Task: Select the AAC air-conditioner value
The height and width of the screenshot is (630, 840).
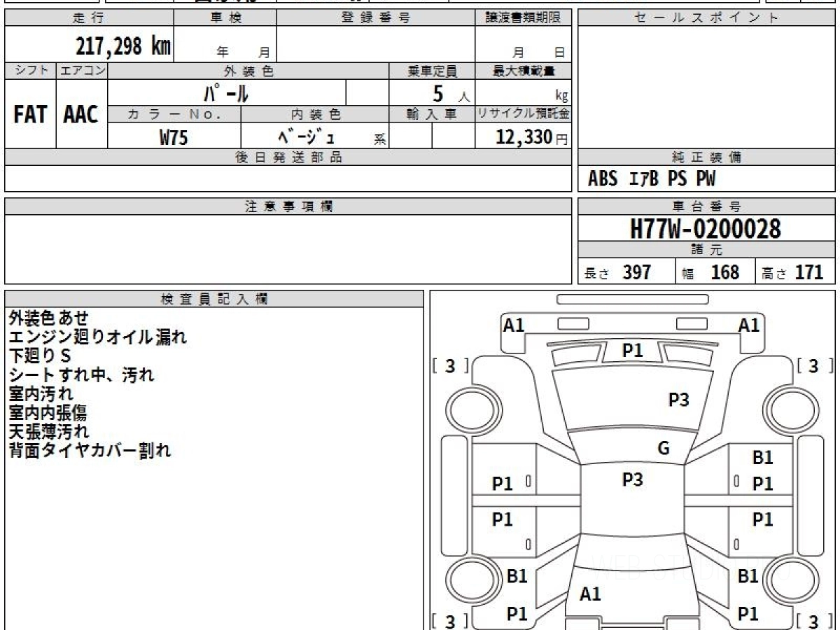Action: tap(81, 115)
